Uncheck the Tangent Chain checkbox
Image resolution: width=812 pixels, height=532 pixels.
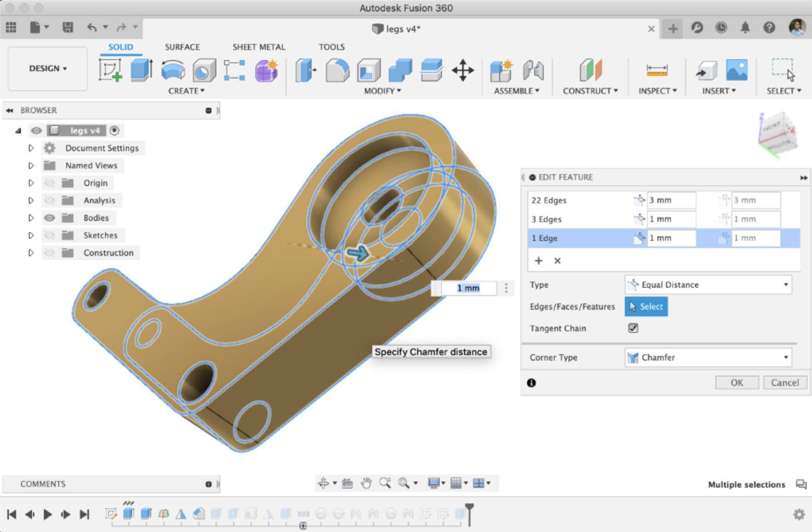[x=633, y=328]
